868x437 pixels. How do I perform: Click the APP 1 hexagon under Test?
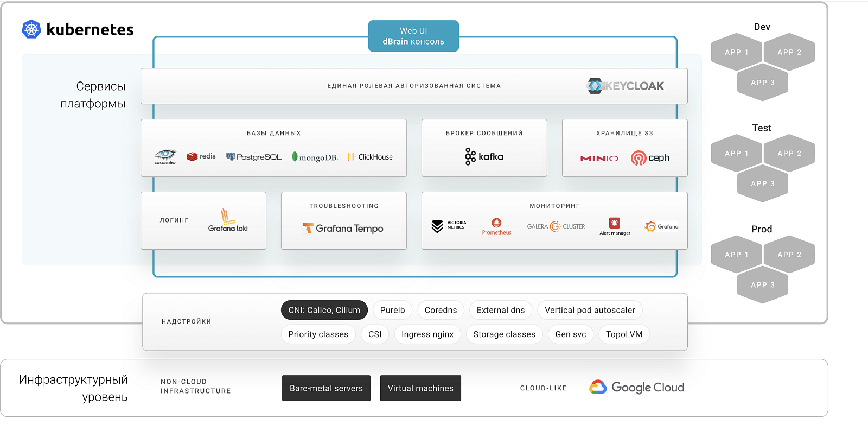[x=736, y=154]
